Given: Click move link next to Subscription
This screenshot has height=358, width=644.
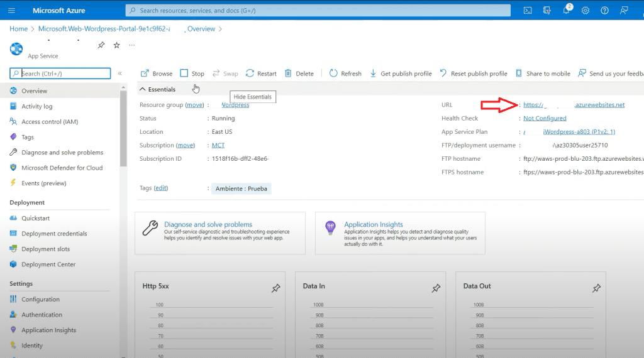Looking at the screenshot, I should click(x=186, y=145).
